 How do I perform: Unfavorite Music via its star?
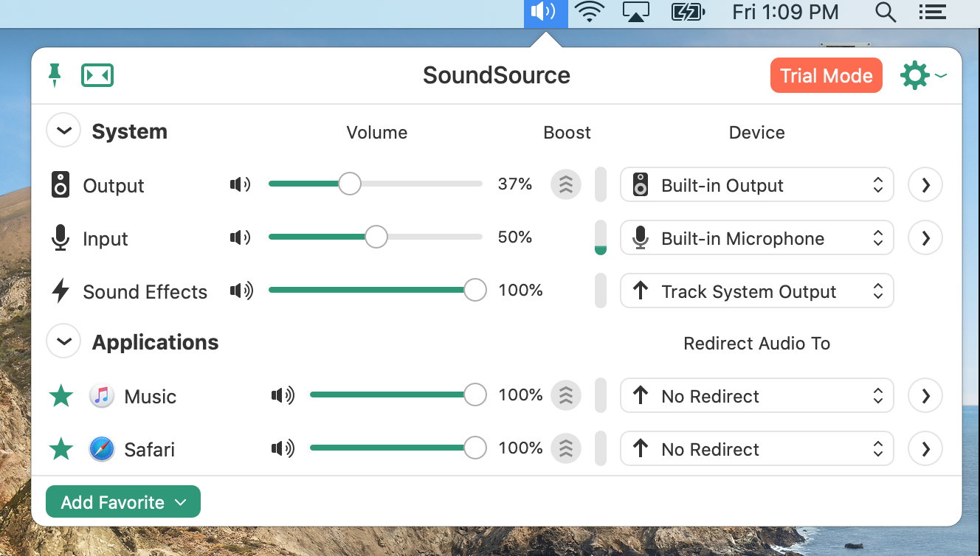(61, 396)
